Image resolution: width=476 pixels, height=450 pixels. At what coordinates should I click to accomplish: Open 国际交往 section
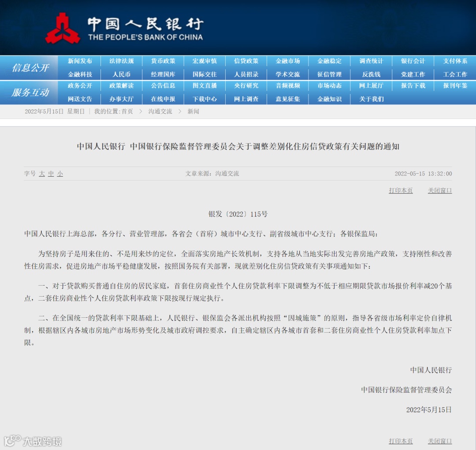(x=205, y=74)
